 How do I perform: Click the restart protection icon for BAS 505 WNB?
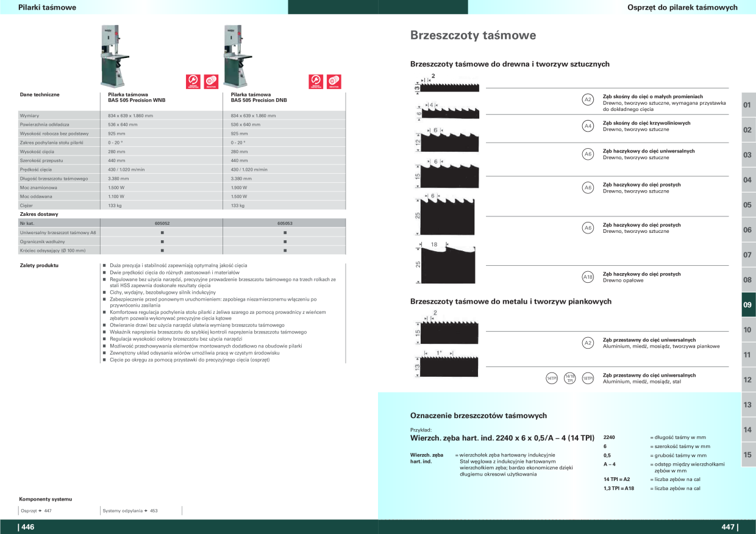coord(193,82)
